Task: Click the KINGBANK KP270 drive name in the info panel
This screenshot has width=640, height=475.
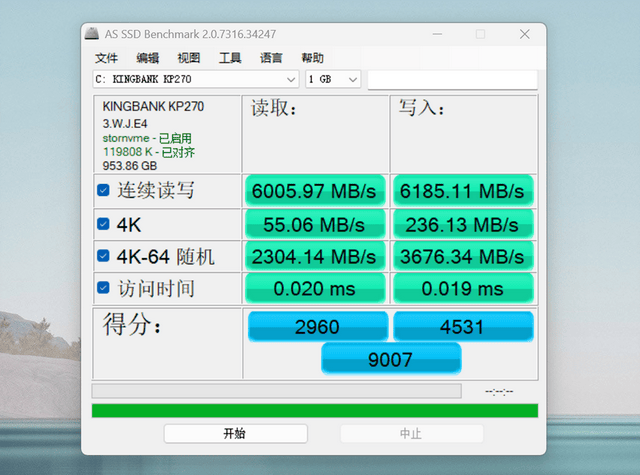Action: [x=153, y=107]
